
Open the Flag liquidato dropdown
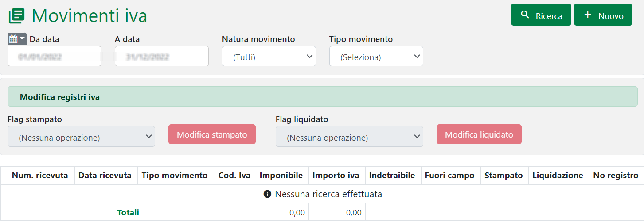click(x=349, y=137)
